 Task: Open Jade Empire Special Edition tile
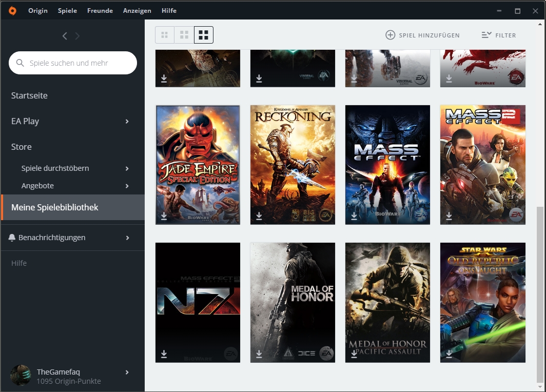[198, 165]
